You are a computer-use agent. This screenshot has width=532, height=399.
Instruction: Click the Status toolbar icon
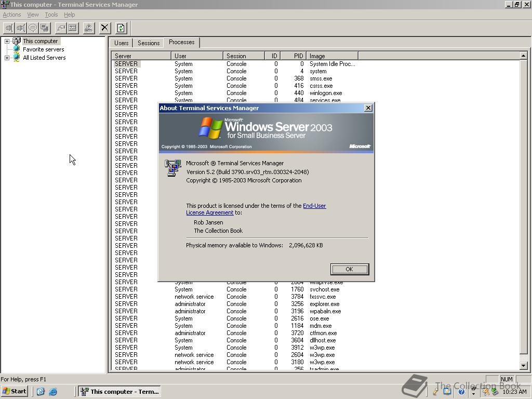(73, 28)
